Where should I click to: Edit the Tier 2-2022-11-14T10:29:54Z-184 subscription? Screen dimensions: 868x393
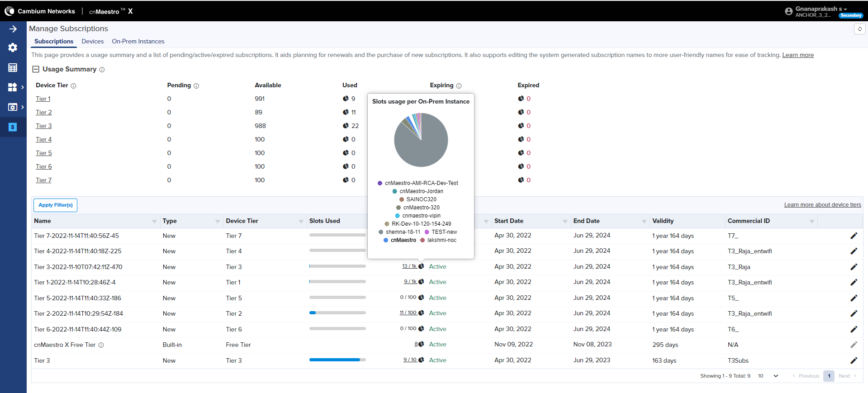click(x=854, y=313)
